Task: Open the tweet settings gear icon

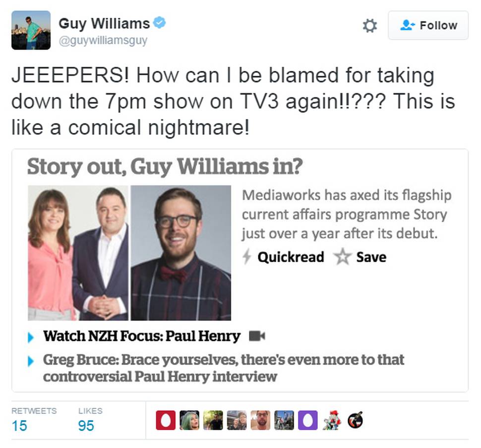Action: (369, 26)
